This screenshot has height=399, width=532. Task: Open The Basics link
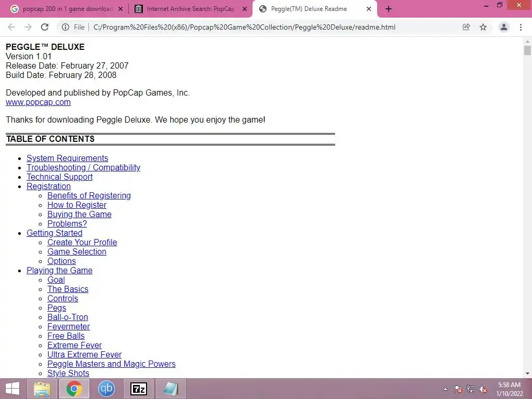[68, 289]
